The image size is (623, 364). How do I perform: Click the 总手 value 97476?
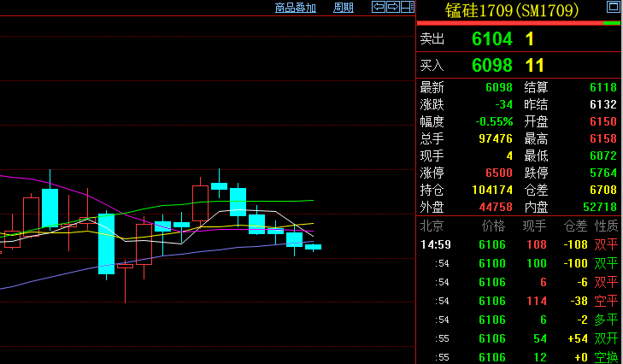496,138
